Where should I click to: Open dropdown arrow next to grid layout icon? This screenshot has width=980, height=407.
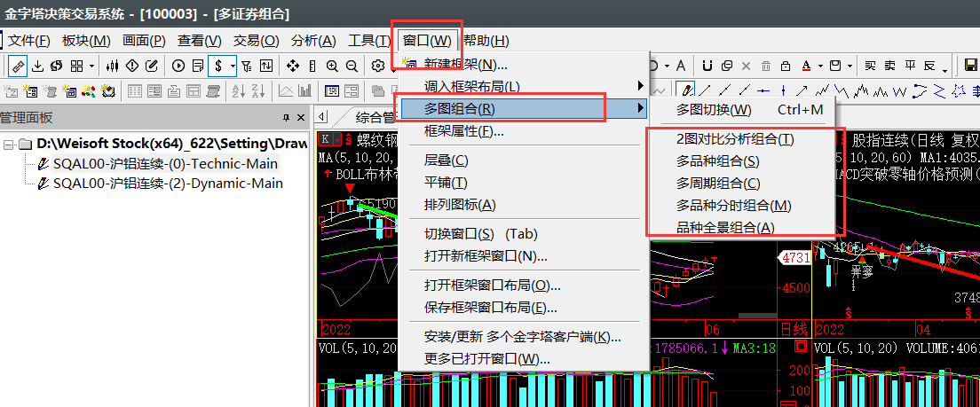point(92,67)
